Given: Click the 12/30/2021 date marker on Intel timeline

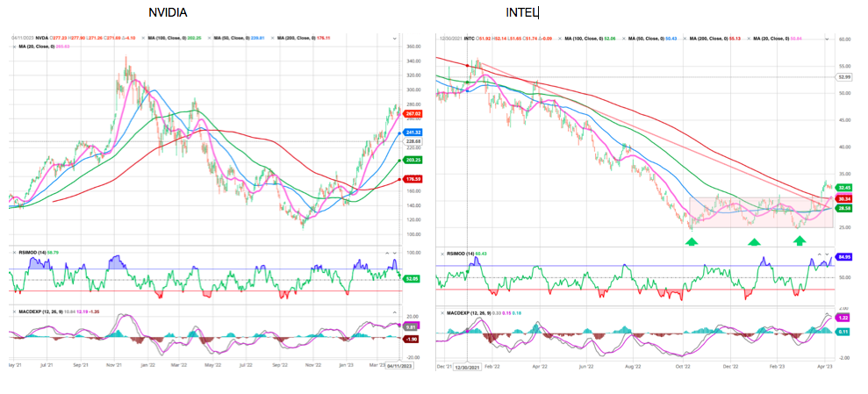Looking at the screenshot, I should pyautogui.click(x=465, y=370).
